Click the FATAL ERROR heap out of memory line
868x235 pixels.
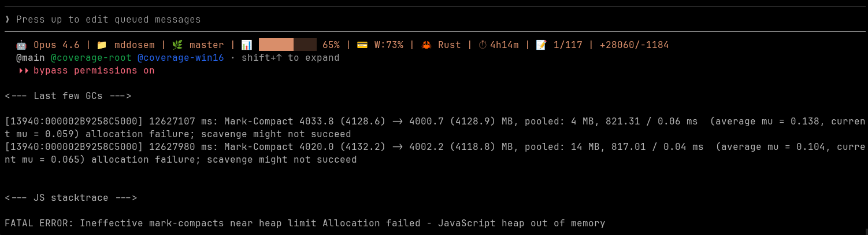pyautogui.click(x=305, y=223)
